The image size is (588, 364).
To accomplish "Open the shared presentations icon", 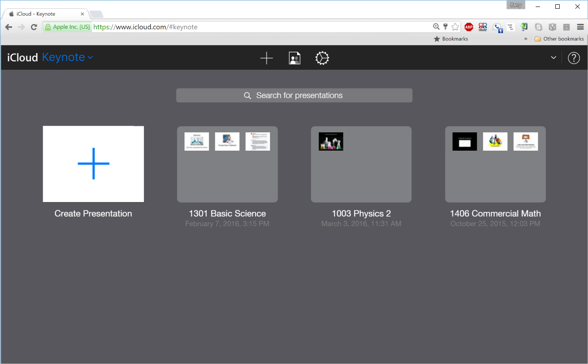I will [x=295, y=58].
